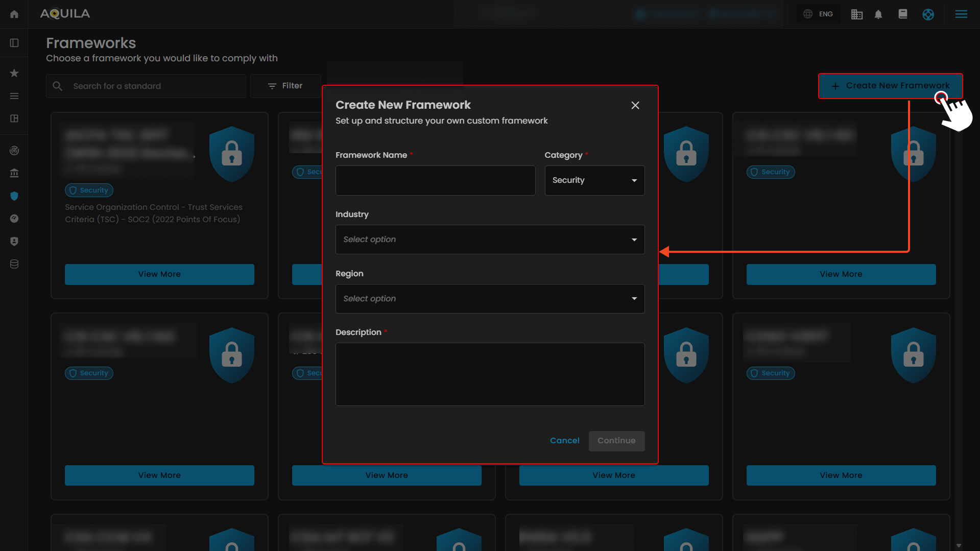Open the favorites star icon in sidebar

coord(14,73)
